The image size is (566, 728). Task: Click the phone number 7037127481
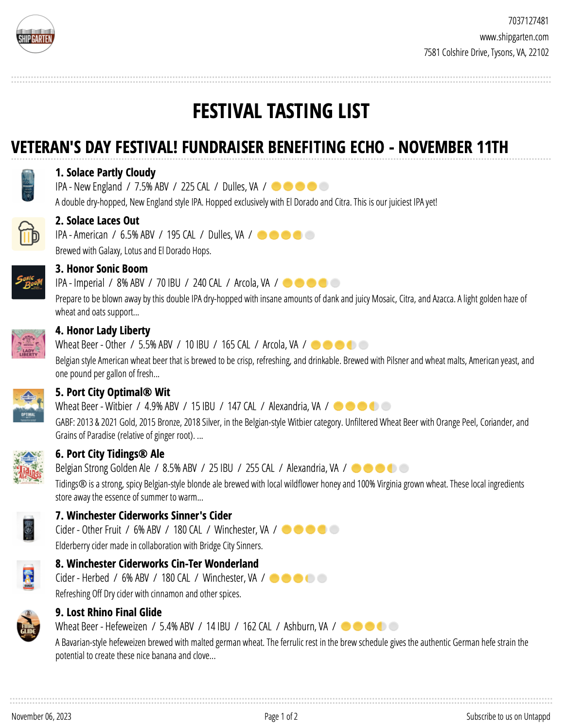pos(529,21)
